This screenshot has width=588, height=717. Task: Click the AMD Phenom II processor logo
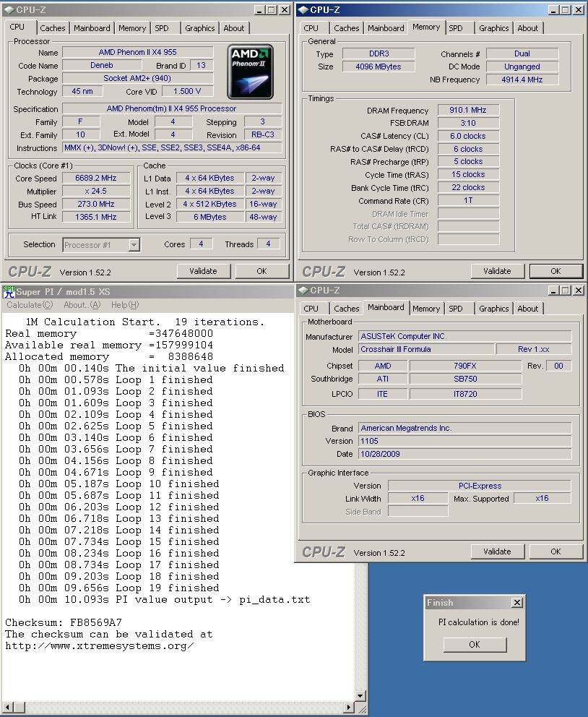click(x=251, y=72)
